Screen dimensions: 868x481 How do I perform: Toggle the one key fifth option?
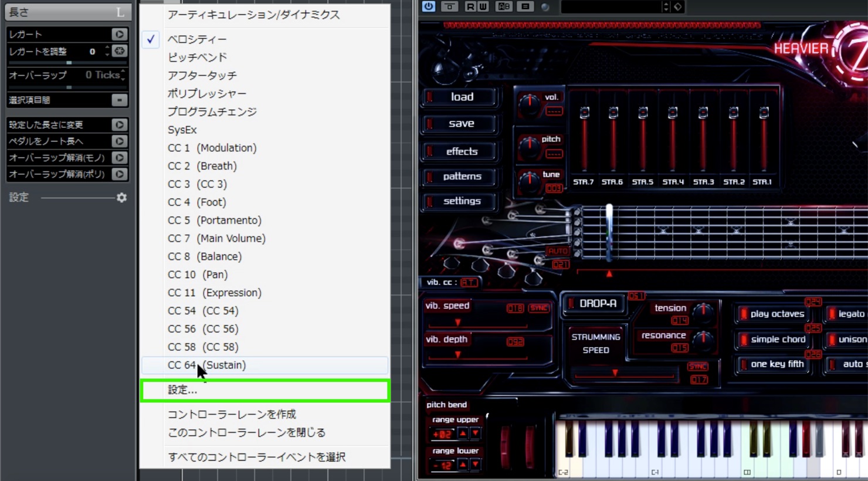pos(772,364)
